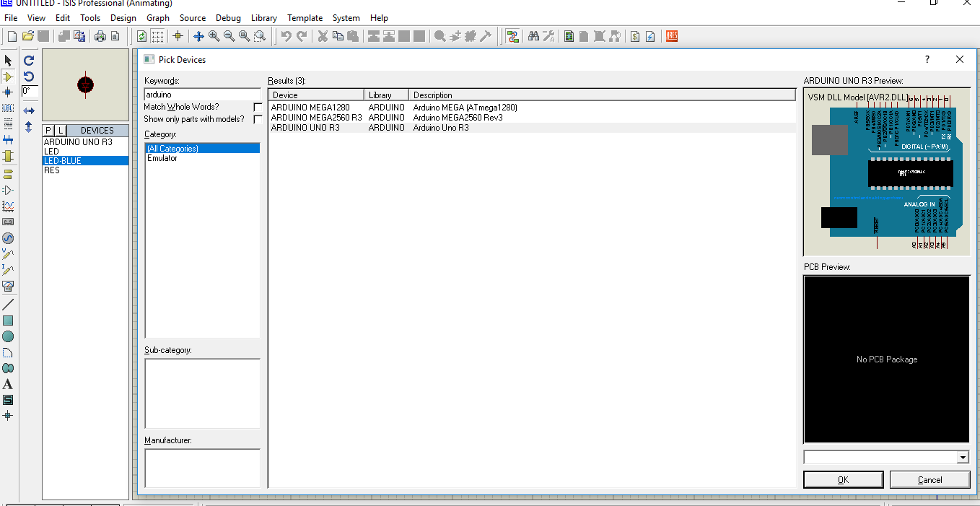Open the Debug menu
This screenshot has width=980, height=506.
click(228, 18)
